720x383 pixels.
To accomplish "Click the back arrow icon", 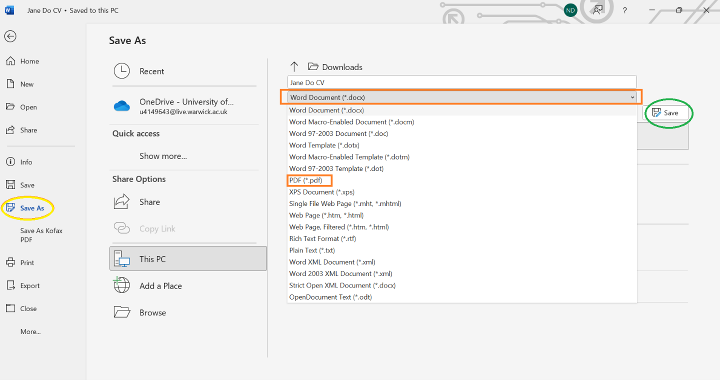I will click(x=10, y=36).
